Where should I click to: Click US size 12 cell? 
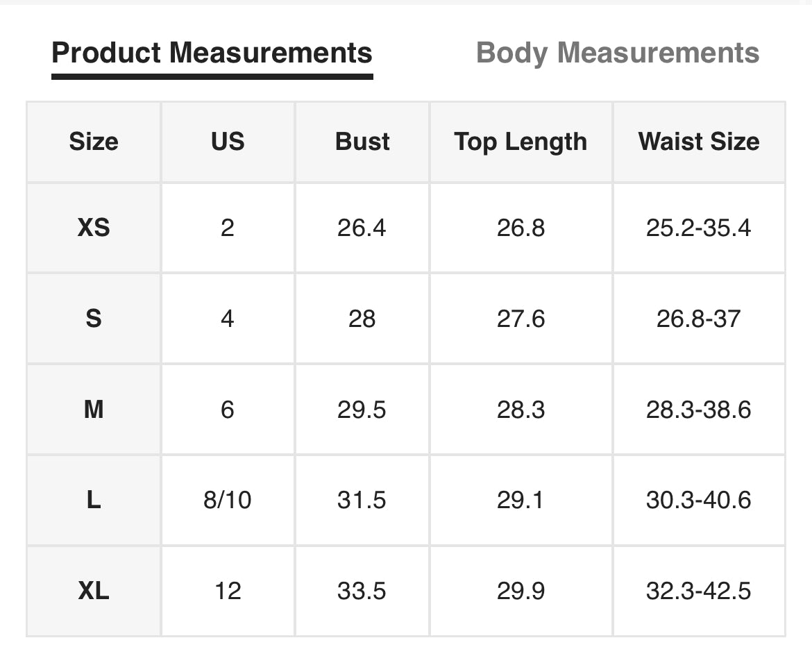point(228,591)
